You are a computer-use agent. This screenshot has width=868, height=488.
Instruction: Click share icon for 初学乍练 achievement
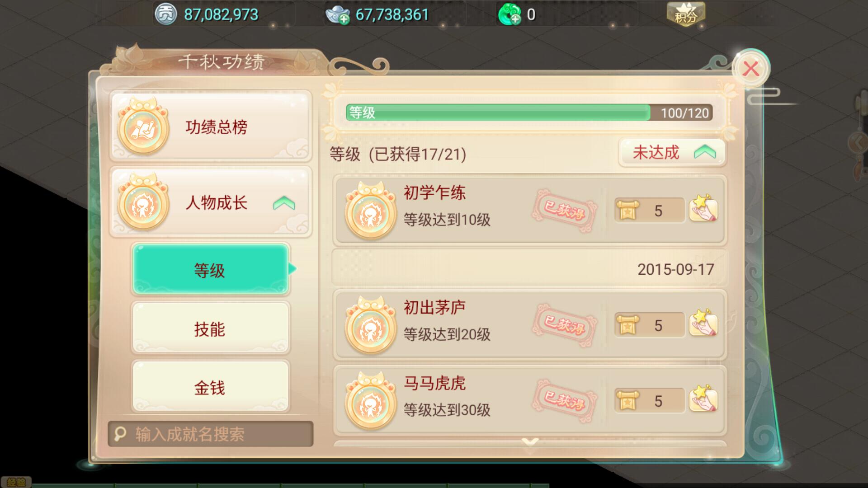click(x=703, y=209)
